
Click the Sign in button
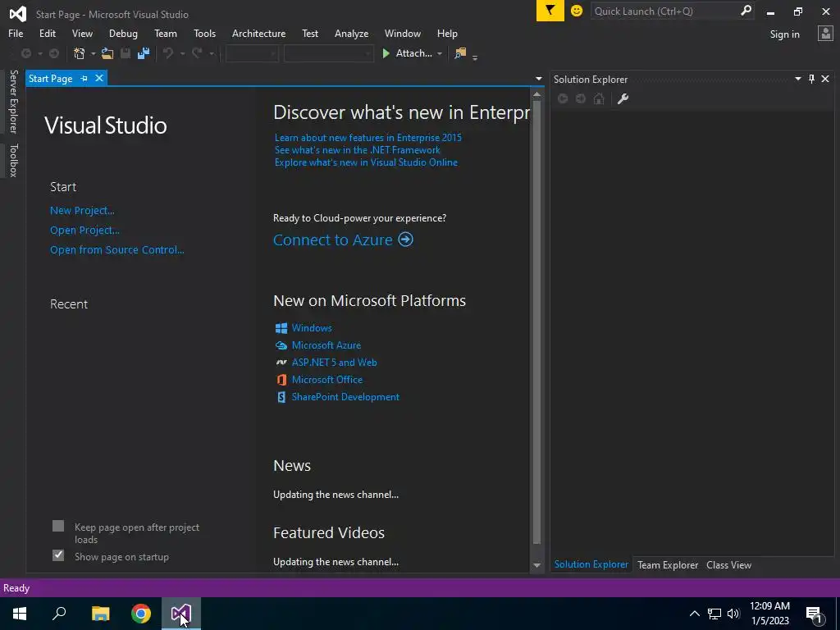coord(784,34)
